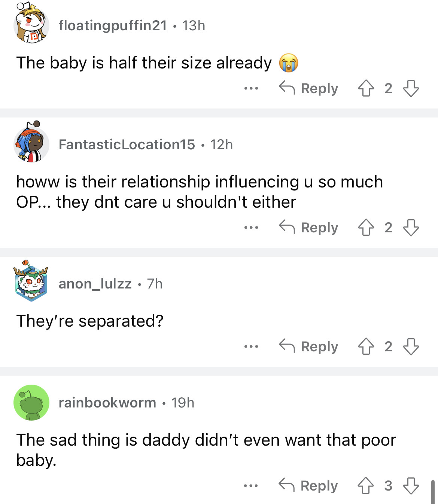Reply to floatingpuffin21's comment
Viewport: 438px width, 504px height.
pyautogui.click(x=309, y=89)
